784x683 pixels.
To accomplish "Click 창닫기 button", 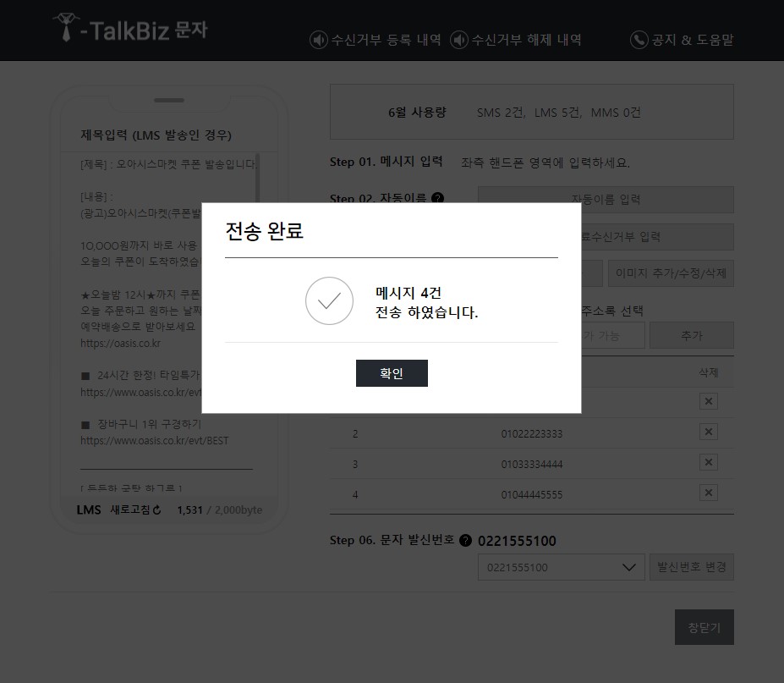I will (704, 627).
